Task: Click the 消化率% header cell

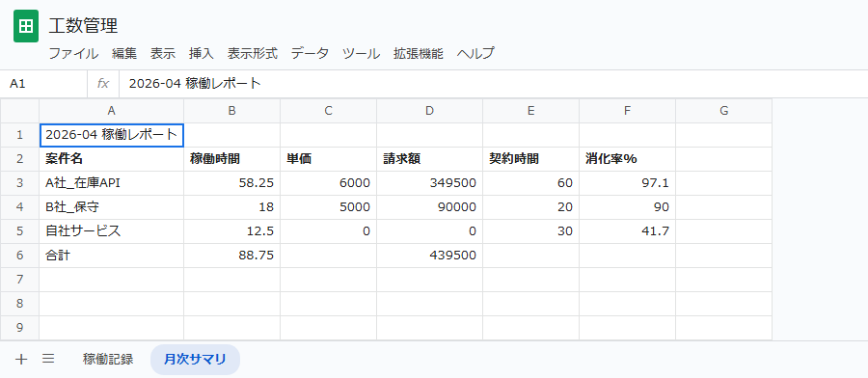Action: click(627, 159)
